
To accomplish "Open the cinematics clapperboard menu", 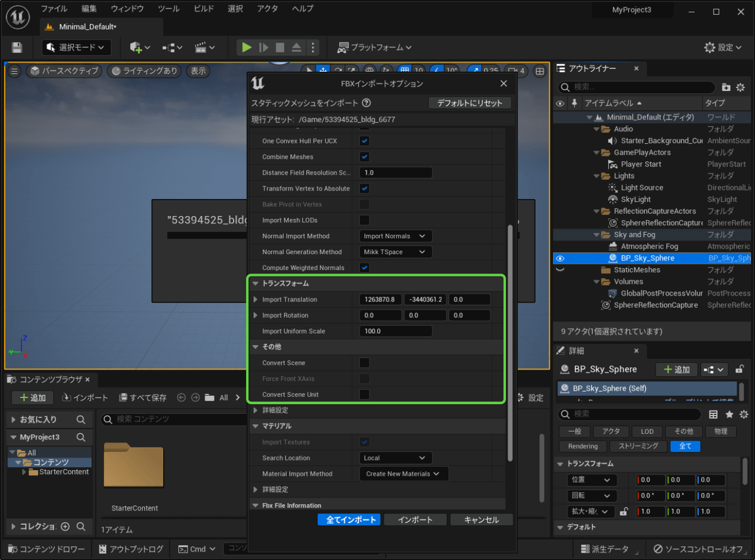I will pos(205,47).
